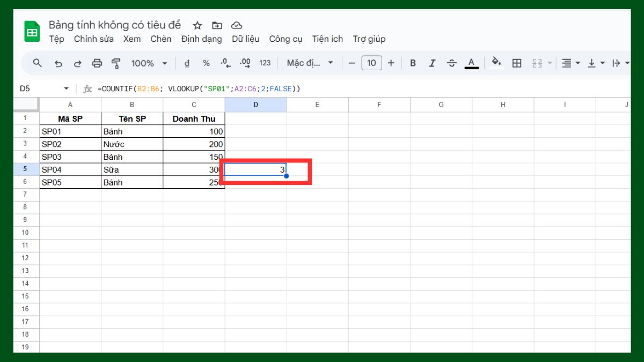Select column A header
The height and width of the screenshot is (362, 644).
pos(70,105)
